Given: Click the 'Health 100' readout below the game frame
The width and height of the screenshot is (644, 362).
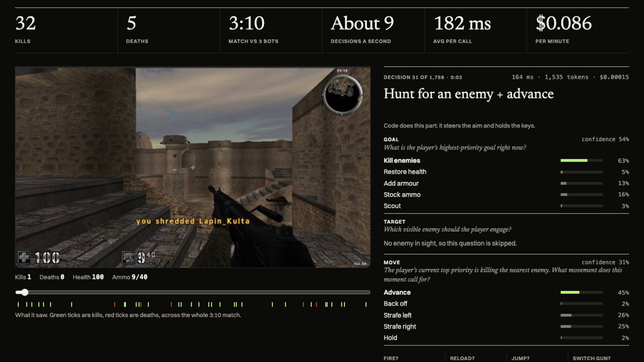Looking at the screenshot, I should point(88,277).
